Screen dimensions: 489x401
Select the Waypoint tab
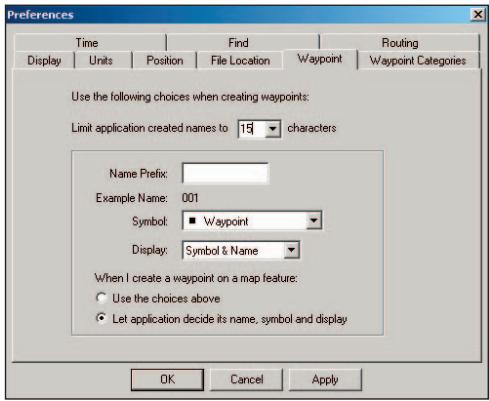coord(320,59)
